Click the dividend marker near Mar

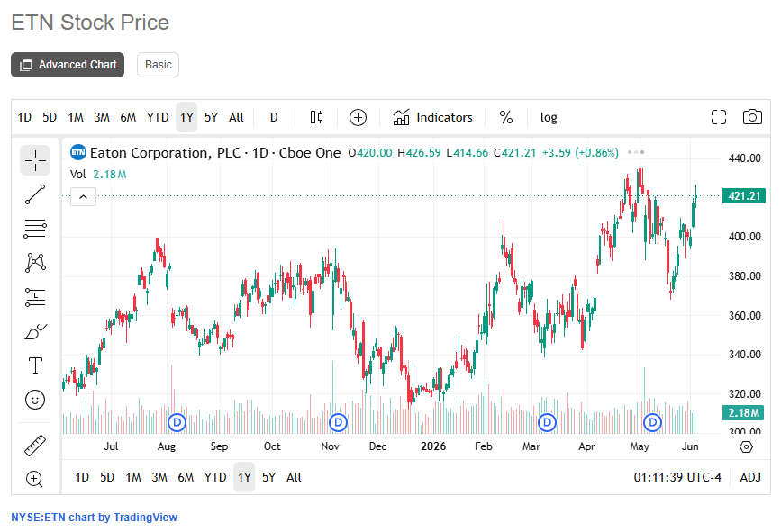[x=547, y=422]
